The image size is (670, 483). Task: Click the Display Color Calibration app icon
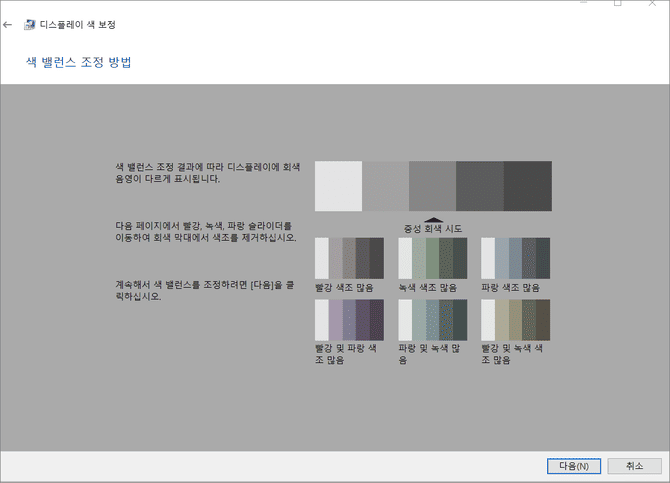click(x=29, y=25)
